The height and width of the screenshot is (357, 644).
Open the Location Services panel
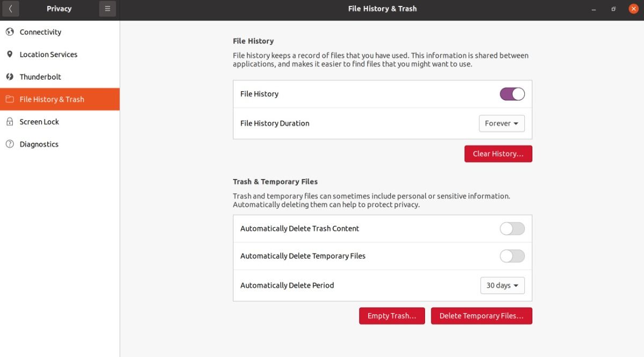pyautogui.click(x=48, y=54)
